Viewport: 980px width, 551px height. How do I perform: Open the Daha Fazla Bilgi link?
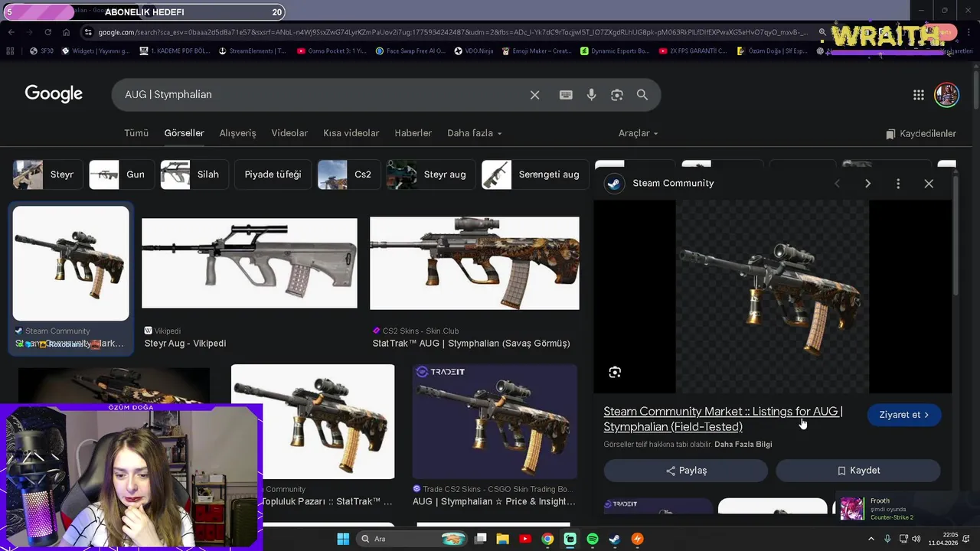pos(743,445)
